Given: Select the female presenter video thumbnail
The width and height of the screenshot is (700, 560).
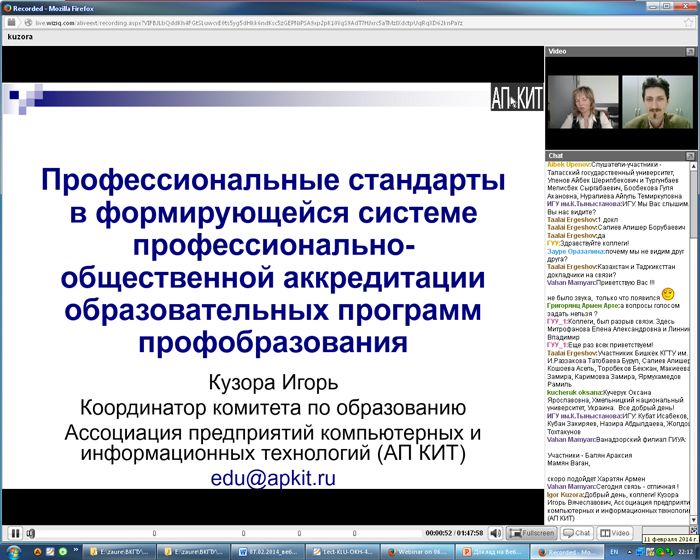Looking at the screenshot, I should coord(583,102).
